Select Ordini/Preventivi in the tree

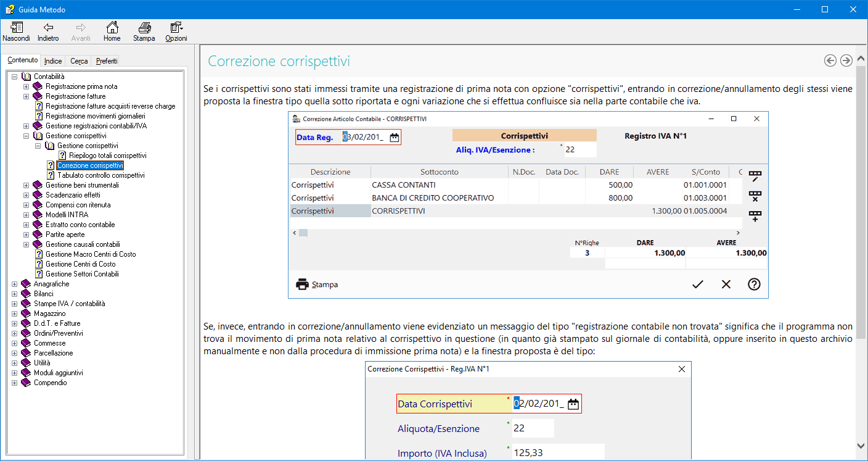[58, 333]
